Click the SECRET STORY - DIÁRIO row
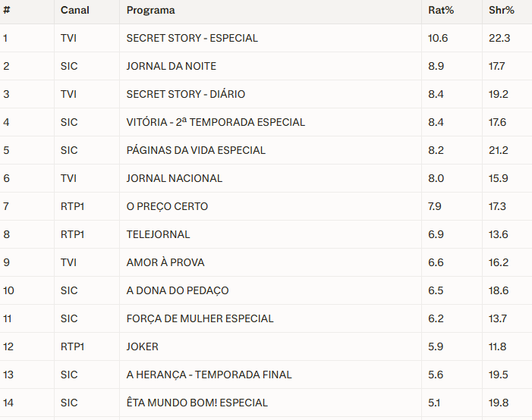The width and height of the screenshot is (532, 420). 185,94
